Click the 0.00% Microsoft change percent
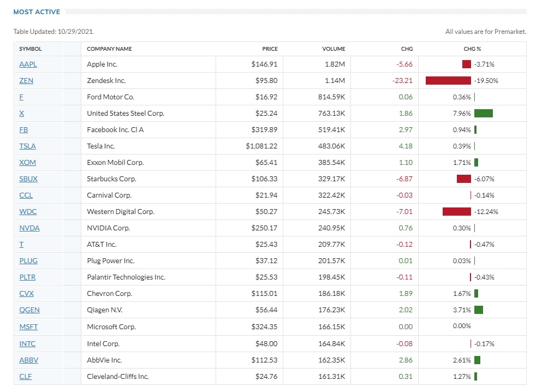The height and width of the screenshot is (392, 536). [462, 326]
